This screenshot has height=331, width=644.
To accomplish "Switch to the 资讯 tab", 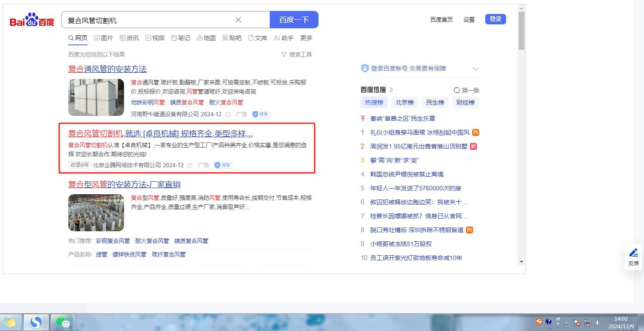I will pos(129,38).
